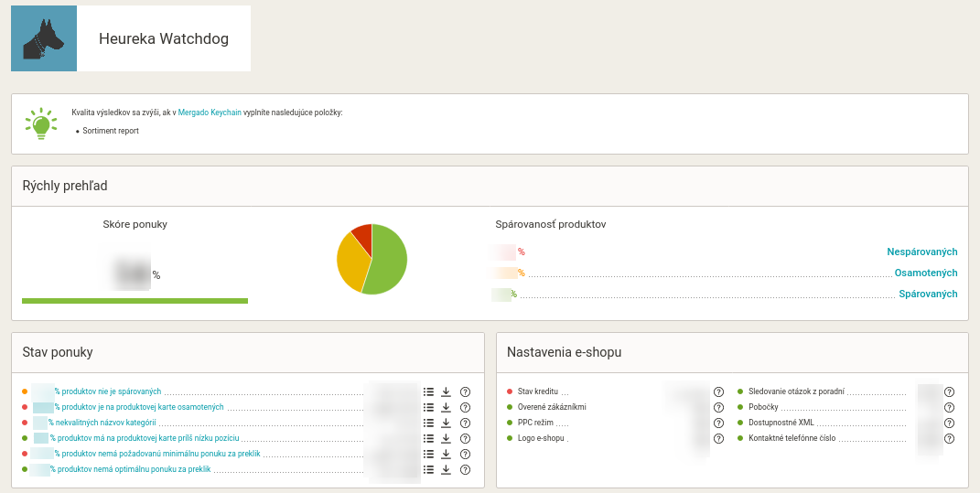Download data for 'optimálnu ponuku za preklik' row
Viewport: 980px width, 493px height.
[x=446, y=470]
